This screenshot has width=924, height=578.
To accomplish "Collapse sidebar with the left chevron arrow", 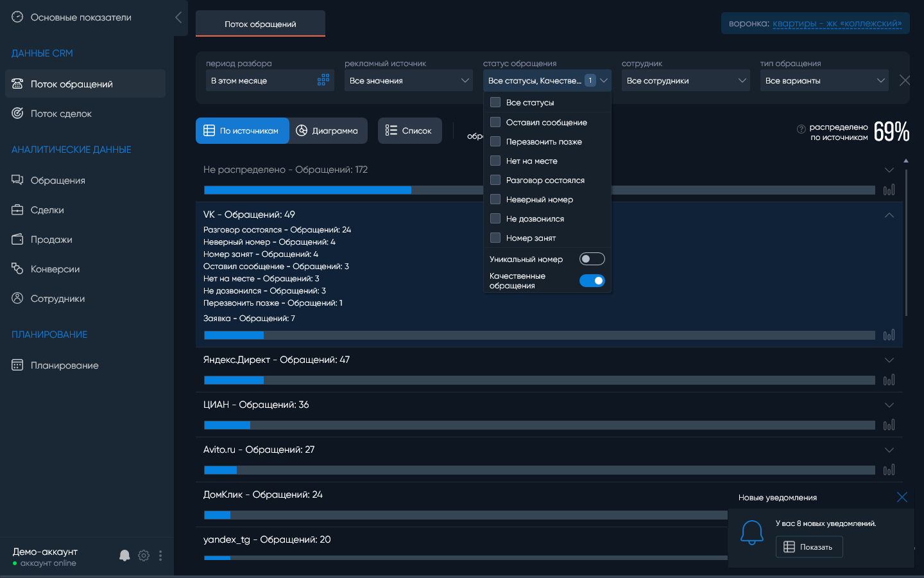I will pos(178,17).
